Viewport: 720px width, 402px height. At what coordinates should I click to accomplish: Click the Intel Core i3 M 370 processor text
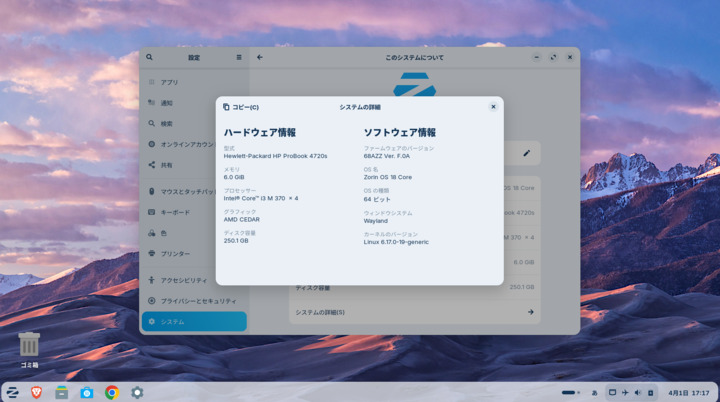[x=261, y=198]
